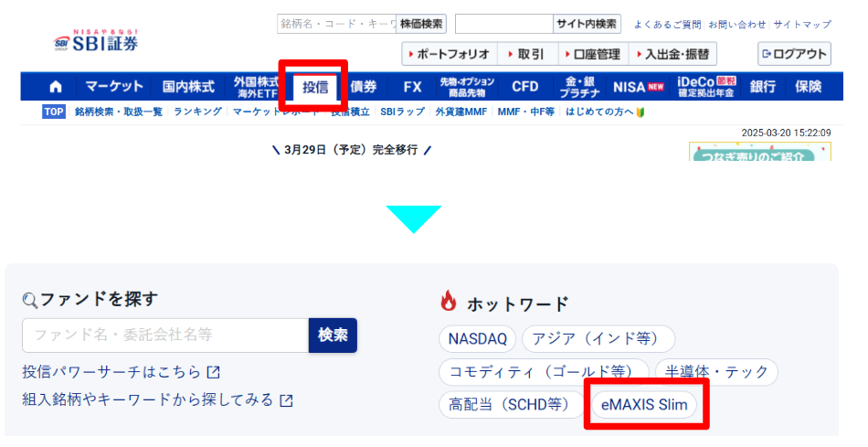
Task: Open 先物・オプション 商品先物 menu
Action: tap(467, 87)
